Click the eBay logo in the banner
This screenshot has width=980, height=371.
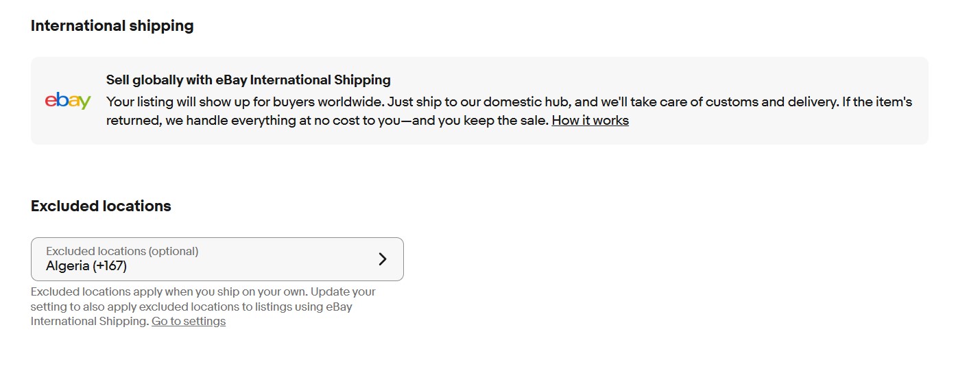coord(68,100)
